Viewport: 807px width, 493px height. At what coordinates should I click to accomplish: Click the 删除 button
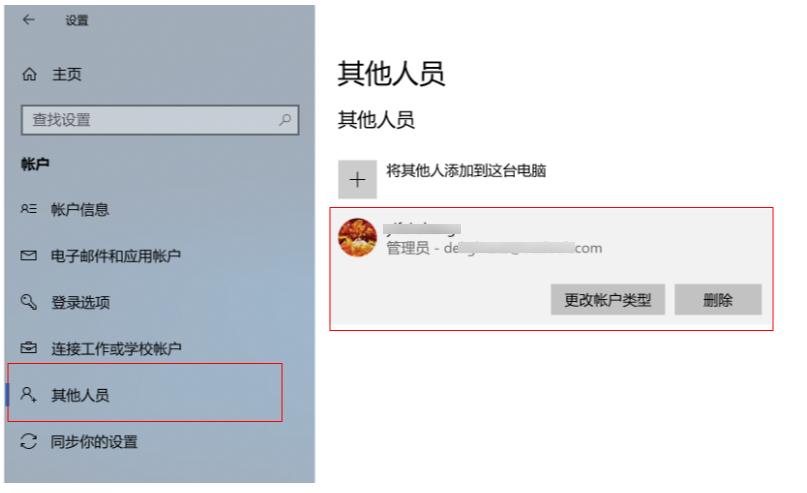pyautogui.click(x=718, y=300)
